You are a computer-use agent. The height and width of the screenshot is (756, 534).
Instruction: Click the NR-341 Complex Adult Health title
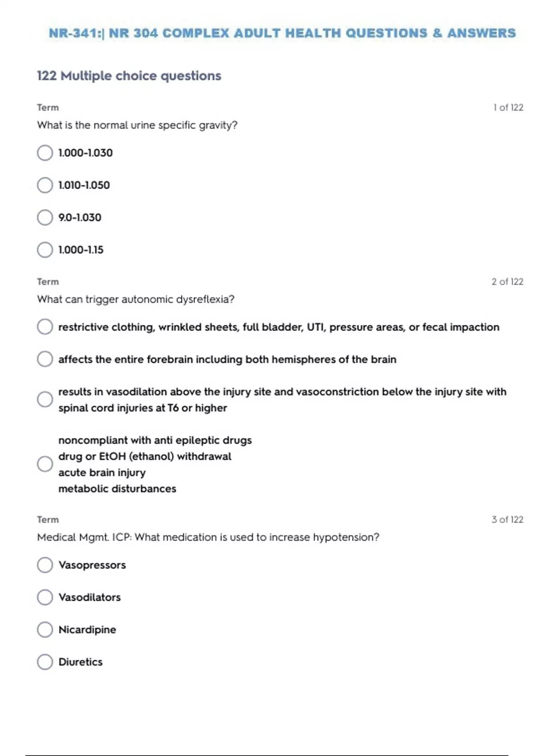click(282, 33)
